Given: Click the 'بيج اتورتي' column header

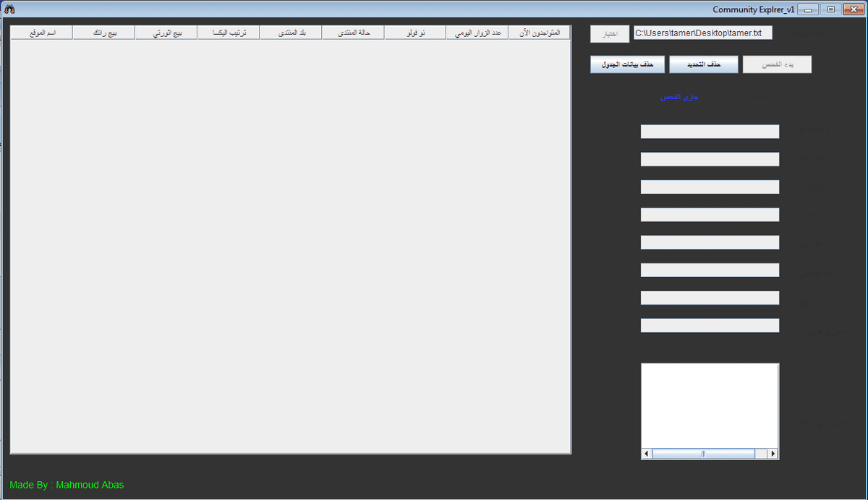Looking at the screenshot, I should click(x=166, y=33).
